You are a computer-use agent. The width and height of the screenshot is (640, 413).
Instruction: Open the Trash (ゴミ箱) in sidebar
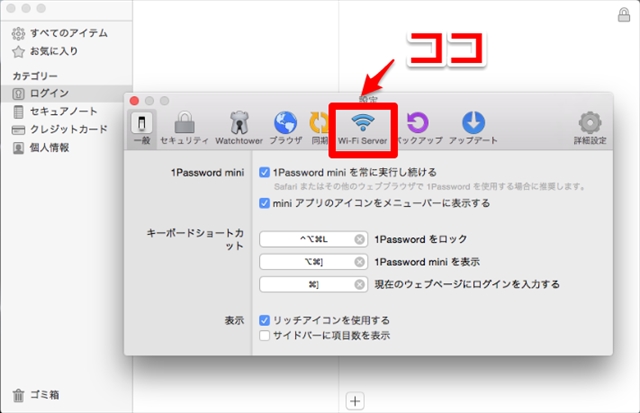coord(36,395)
